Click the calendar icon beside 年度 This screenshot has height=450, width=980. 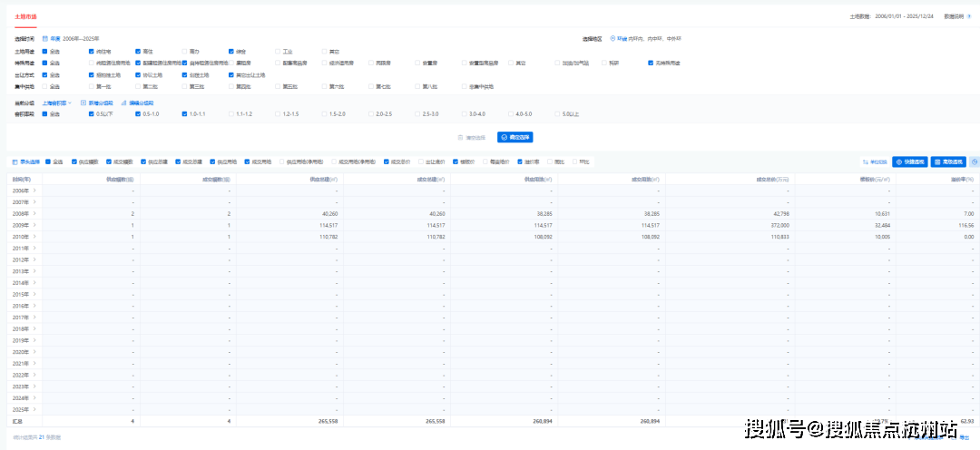click(44, 39)
